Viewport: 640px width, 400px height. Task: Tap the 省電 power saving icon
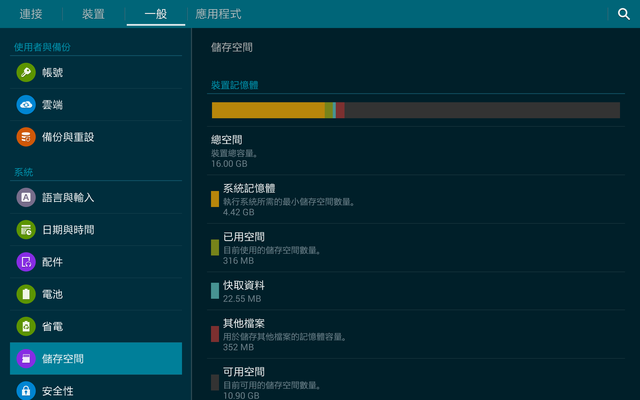[x=26, y=327]
